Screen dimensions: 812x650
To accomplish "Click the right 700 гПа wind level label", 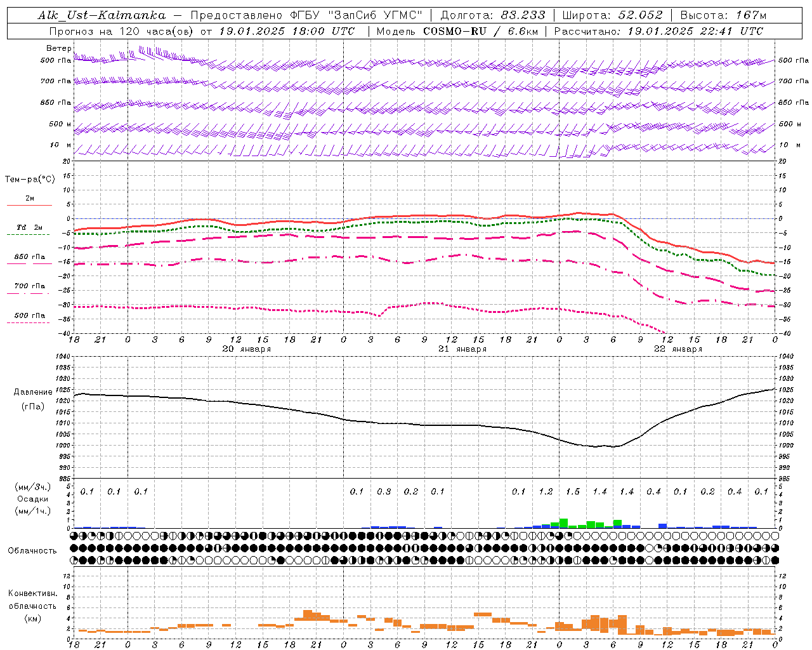I will click(794, 81).
